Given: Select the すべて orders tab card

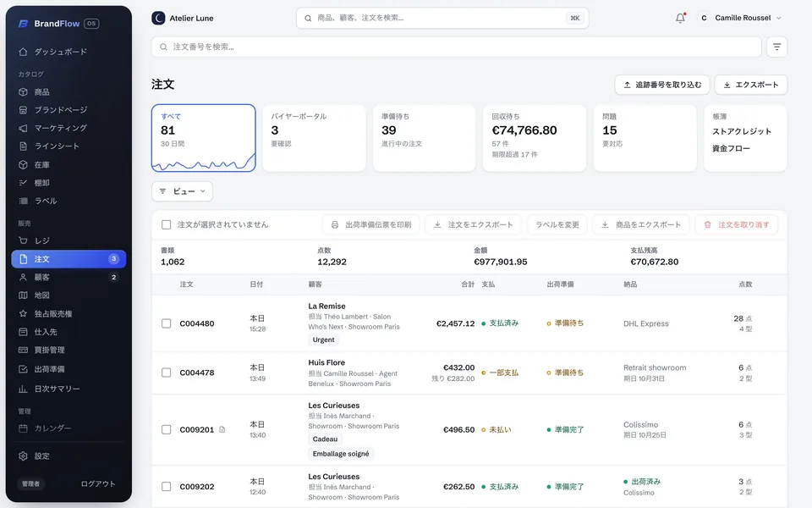Looking at the screenshot, I should [x=204, y=138].
